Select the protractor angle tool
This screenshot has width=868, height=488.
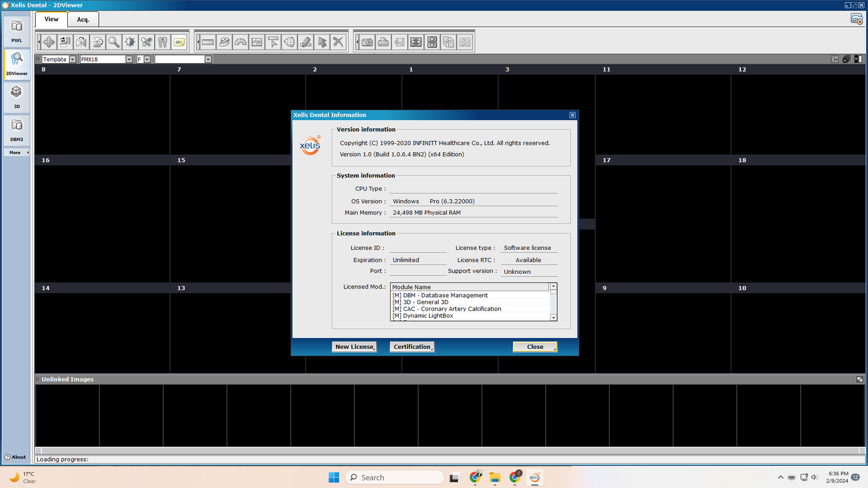coord(240,42)
